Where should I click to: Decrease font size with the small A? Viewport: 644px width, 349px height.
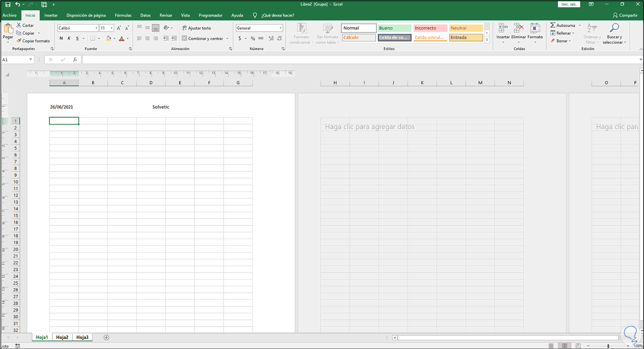127,28
